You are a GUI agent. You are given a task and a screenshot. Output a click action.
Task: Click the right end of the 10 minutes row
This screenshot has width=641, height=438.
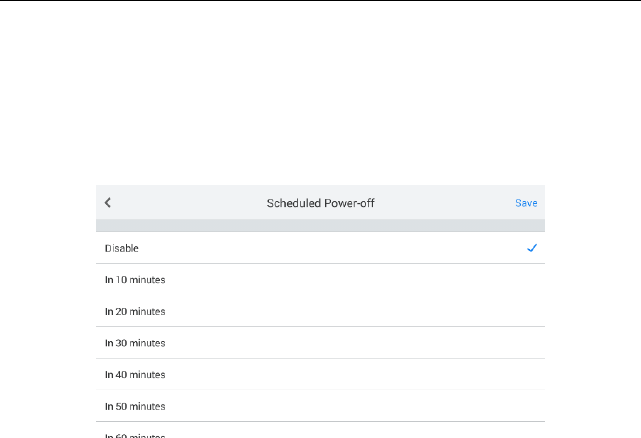(520, 280)
